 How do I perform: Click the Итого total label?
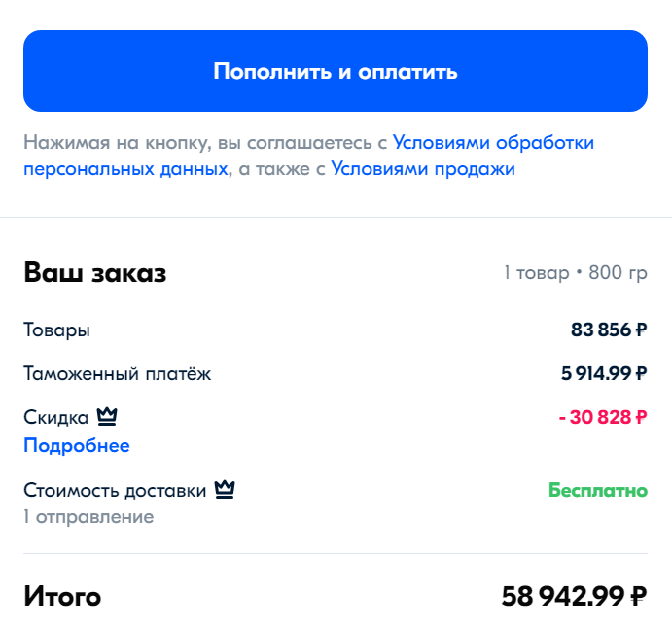tap(62, 596)
